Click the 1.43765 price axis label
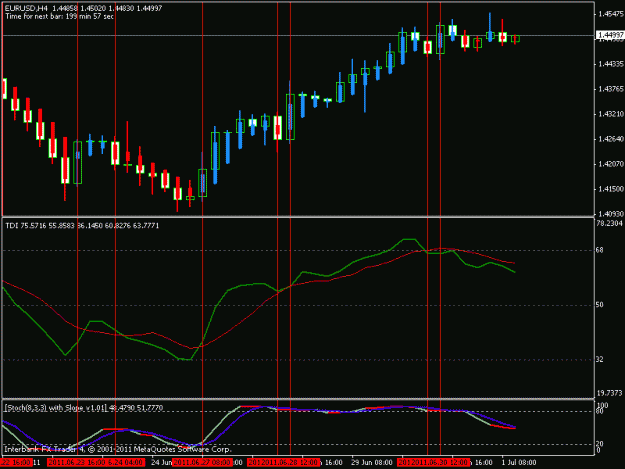The height and width of the screenshot is (469, 625). coord(610,89)
